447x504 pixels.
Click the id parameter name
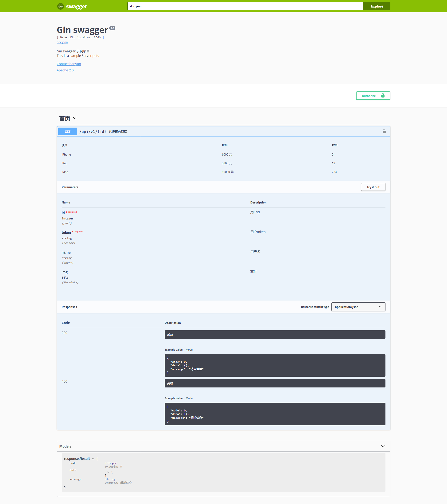[x=63, y=213]
